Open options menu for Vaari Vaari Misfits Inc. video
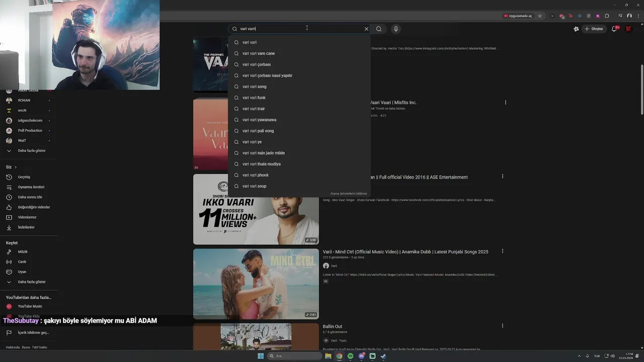The height and width of the screenshot is (362, 644). [x=506, y=103]
